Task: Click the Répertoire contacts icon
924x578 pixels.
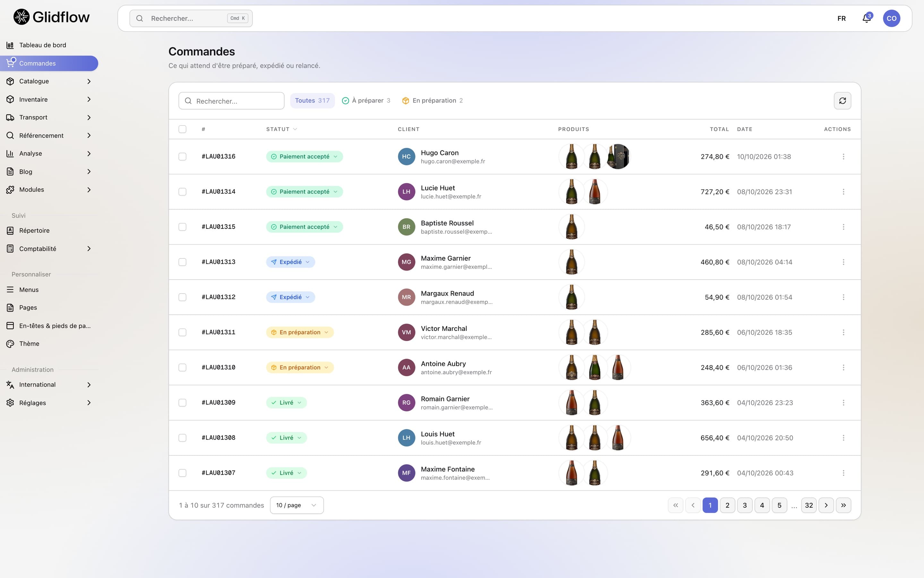Action: [10, 231]
